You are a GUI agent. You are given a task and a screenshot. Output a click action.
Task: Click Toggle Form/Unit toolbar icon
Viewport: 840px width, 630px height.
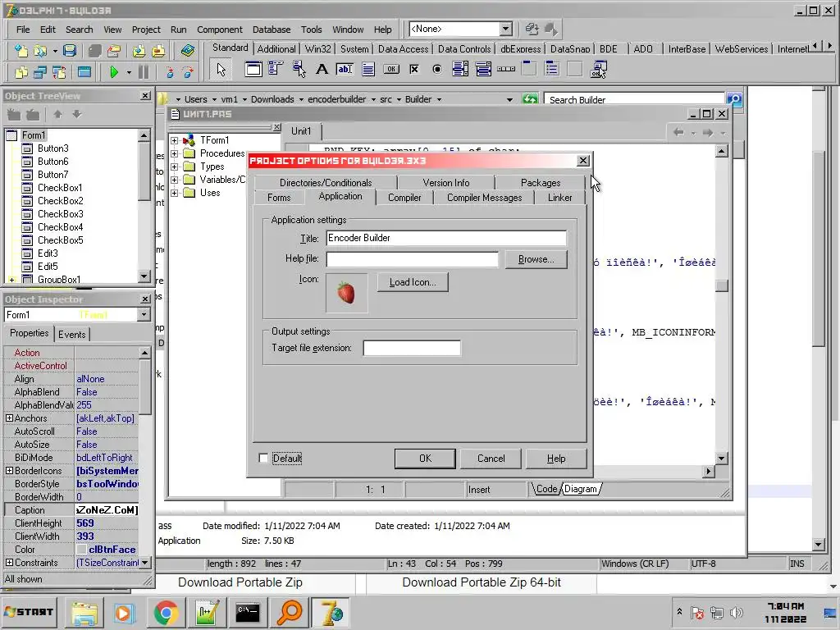coord(59,71)
